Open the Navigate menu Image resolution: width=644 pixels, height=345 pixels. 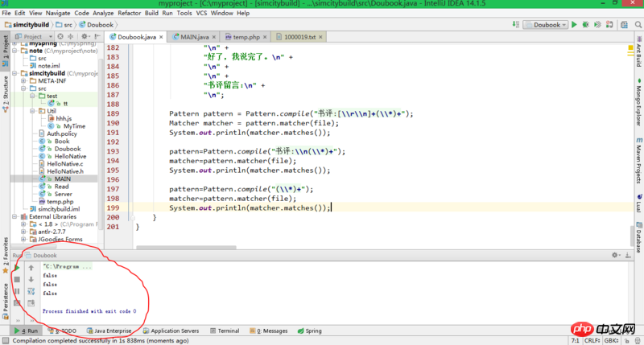point(57,13)
